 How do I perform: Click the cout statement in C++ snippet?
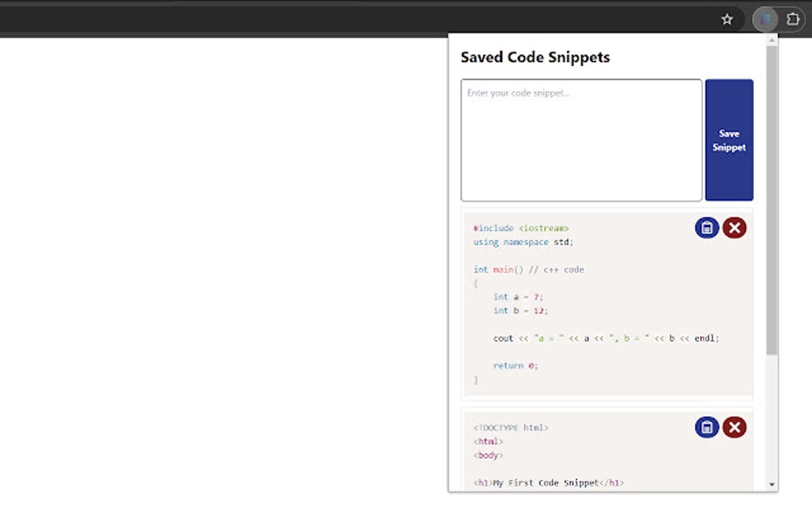(x=605, y=338)
